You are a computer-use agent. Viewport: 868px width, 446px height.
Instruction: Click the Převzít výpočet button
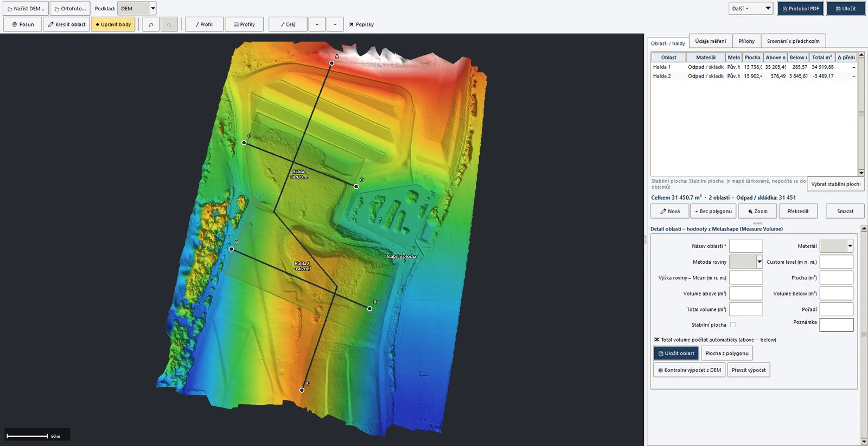coord(749,370)
